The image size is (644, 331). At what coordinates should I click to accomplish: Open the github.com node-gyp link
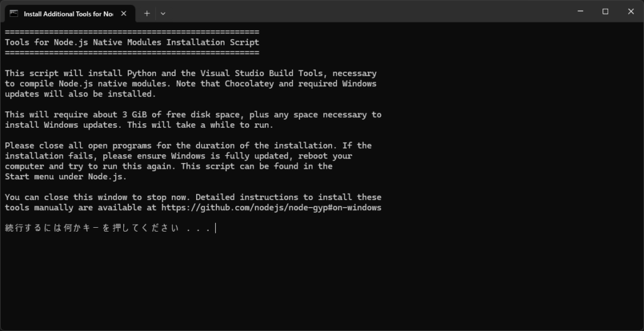tap(271, 208)
